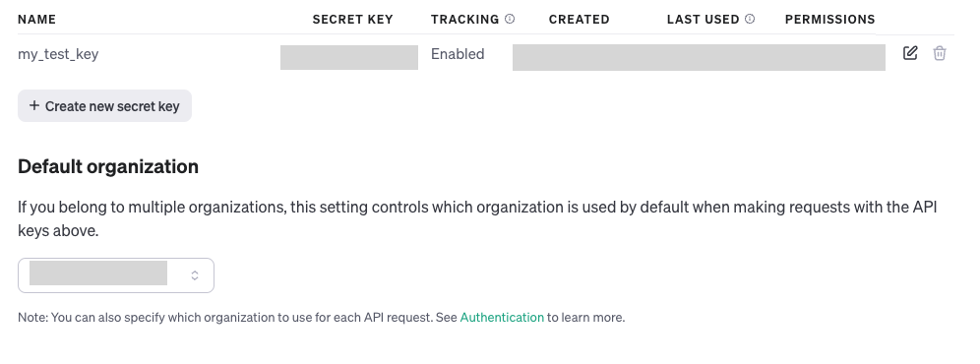The width and height of the screenshot is (980, 364).
Task: Click the Enabled tracking status
Action: tap(458, 54)
